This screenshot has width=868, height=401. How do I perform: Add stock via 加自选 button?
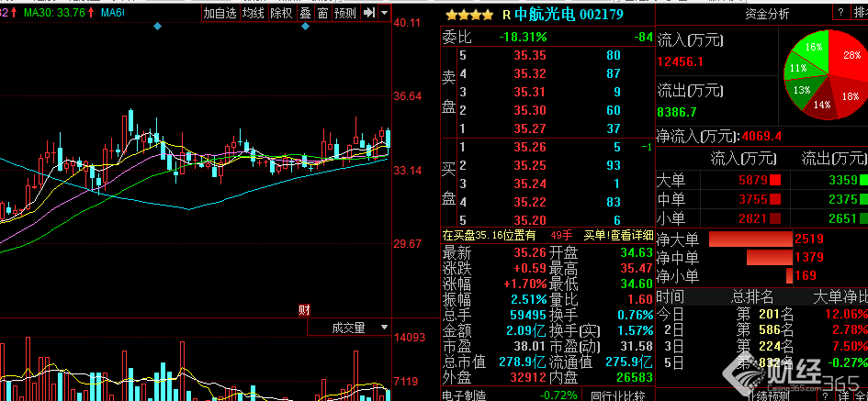click(x=220, y=13)
